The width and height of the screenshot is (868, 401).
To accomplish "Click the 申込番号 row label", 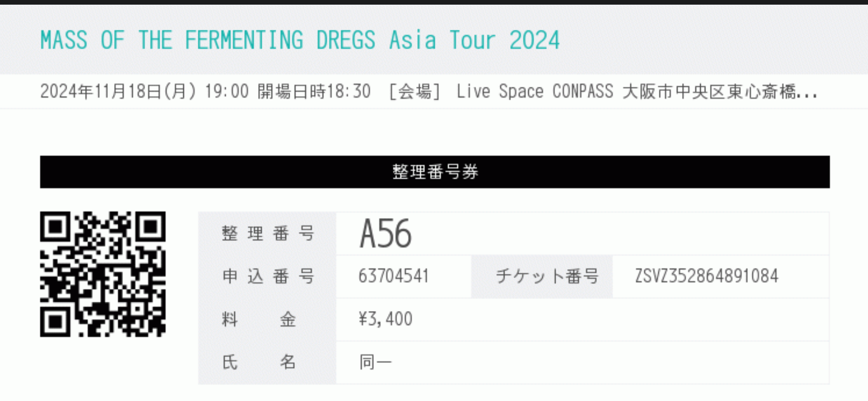I will [x=267, y=276].
